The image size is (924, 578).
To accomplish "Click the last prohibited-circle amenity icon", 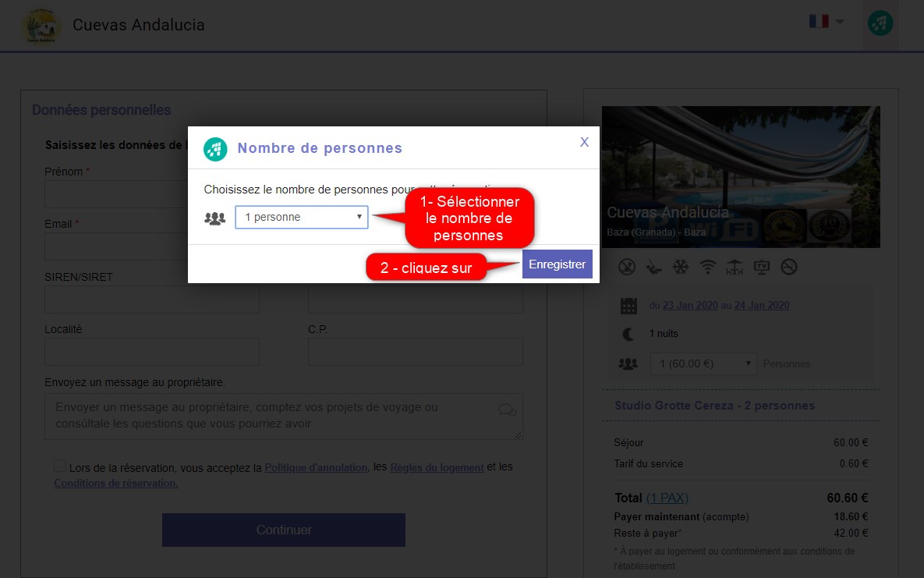I will [789, 268].
